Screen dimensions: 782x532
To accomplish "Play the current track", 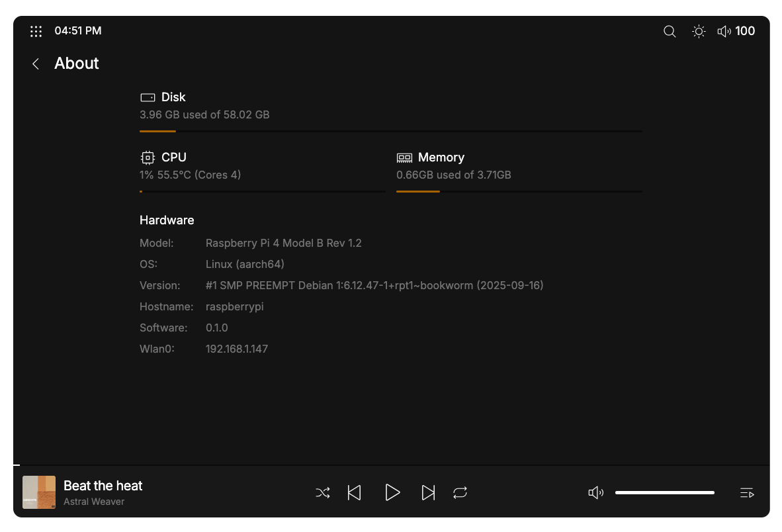I will 392,492.
